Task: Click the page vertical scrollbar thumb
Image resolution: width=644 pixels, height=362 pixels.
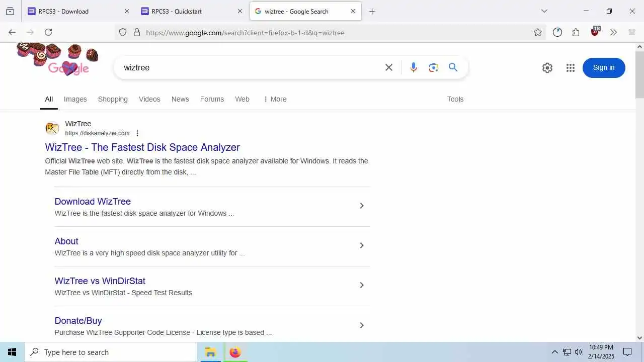Action: 639,74
